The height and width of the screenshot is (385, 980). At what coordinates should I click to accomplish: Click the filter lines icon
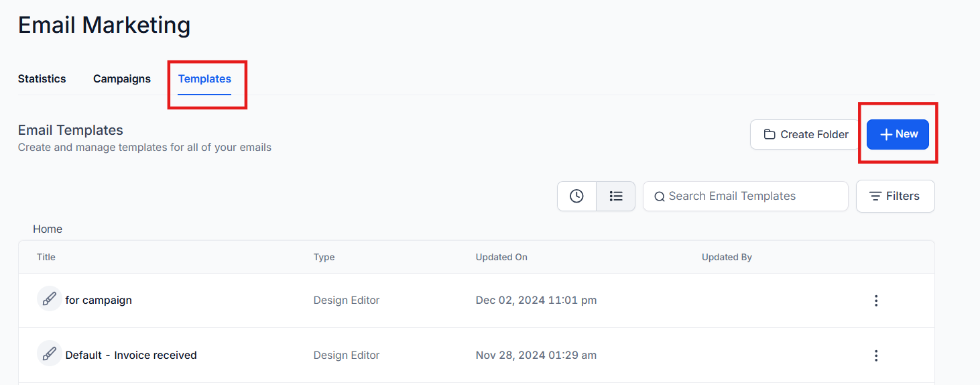(875, 197)
